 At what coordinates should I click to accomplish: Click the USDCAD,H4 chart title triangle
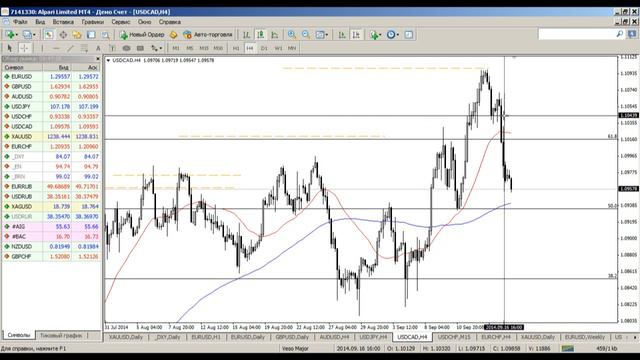pyautogui.click(x=108, y=60)
